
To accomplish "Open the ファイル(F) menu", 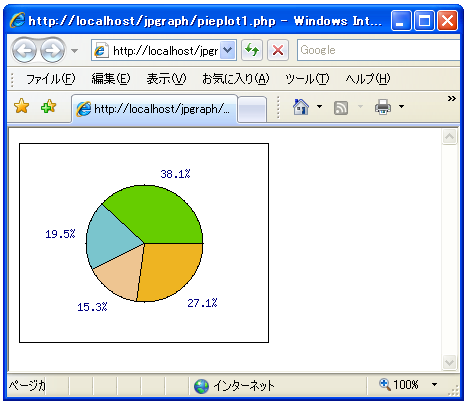I will coord(51,79).
